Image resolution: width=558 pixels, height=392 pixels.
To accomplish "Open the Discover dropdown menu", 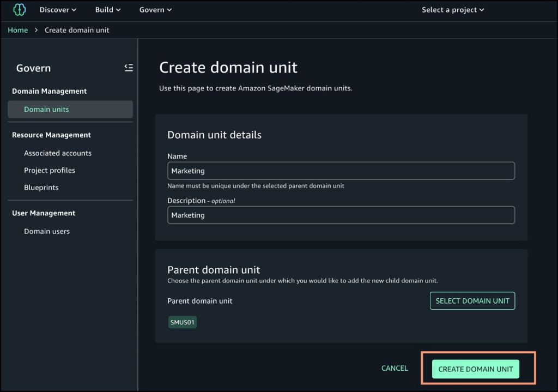I will point(58,10).
